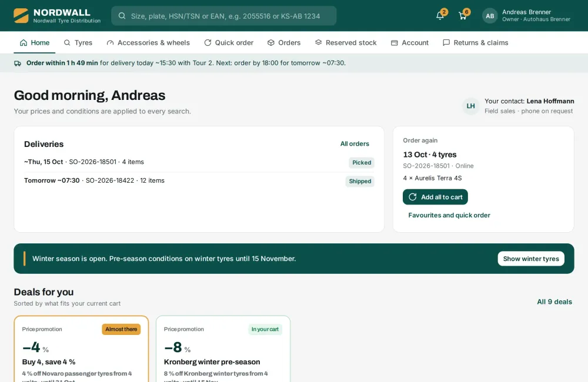Click the Account card icon

click(x=394, y=43)
